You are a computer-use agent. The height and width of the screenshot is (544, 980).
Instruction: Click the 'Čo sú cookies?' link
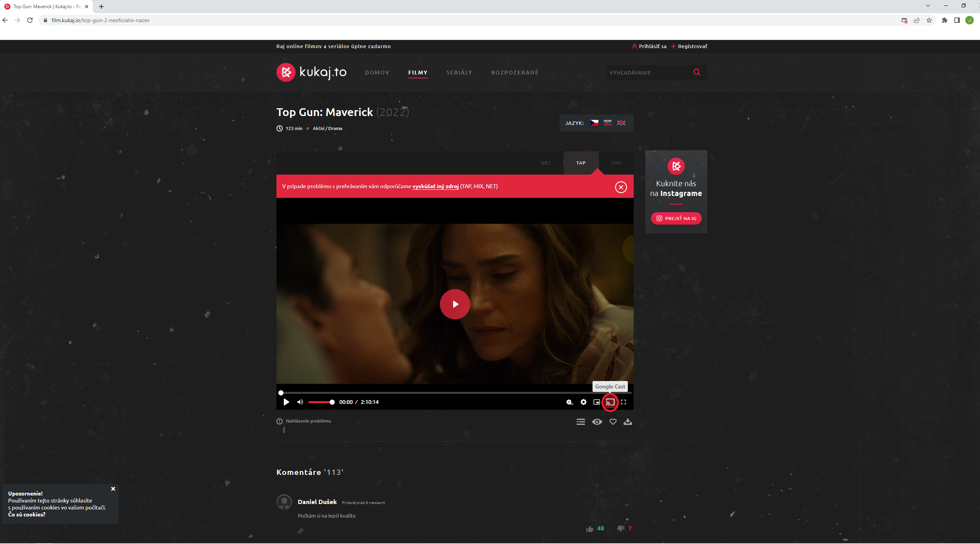27,515
